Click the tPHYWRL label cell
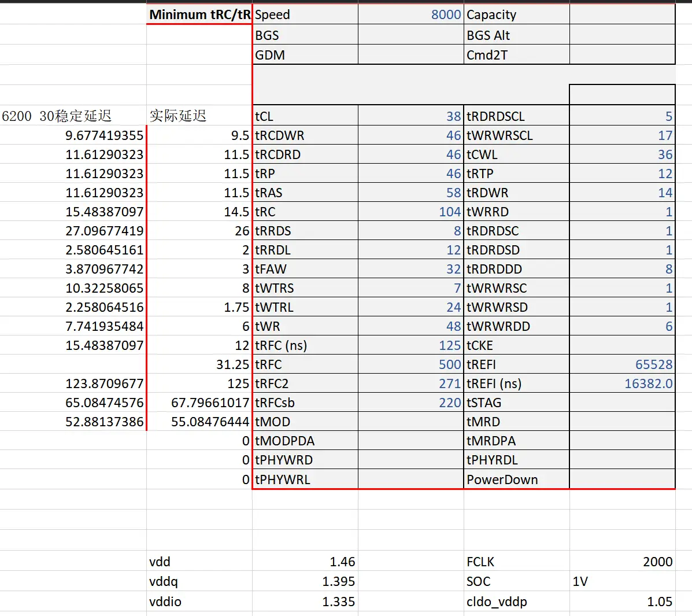 (x=305, y=479)
